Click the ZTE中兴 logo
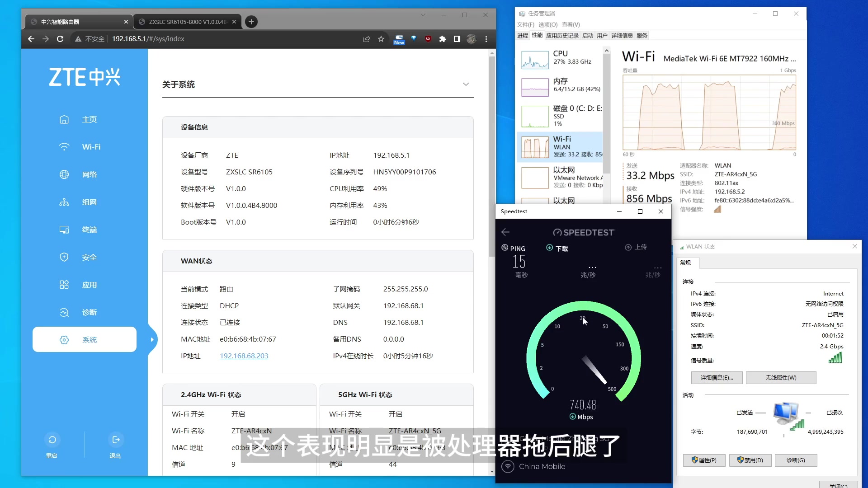 [x=85, y=77]
